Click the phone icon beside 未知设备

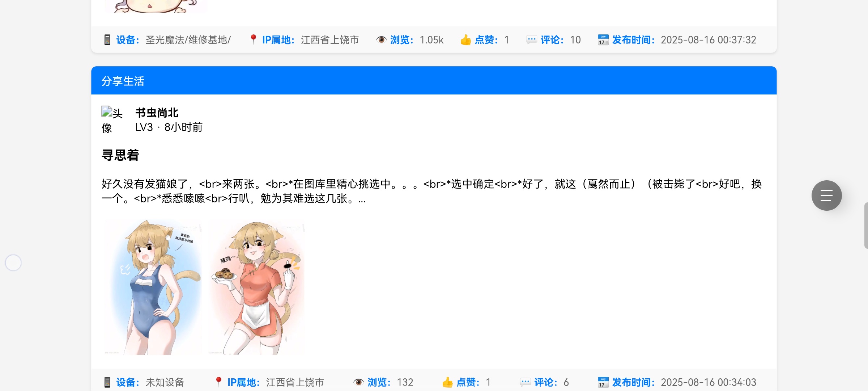point(107,382)
